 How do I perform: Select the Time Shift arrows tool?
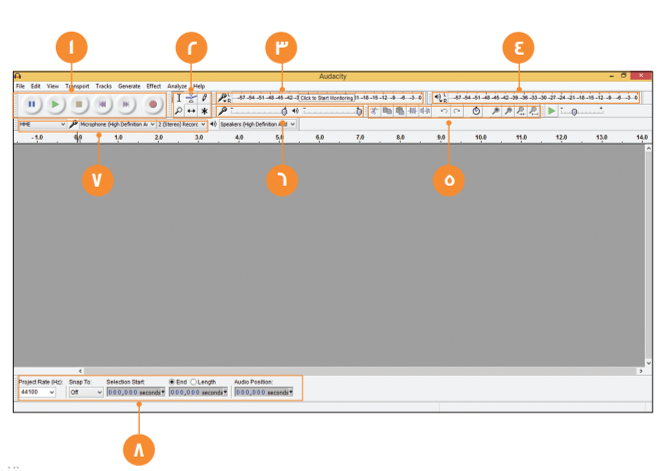coord(191,111)
